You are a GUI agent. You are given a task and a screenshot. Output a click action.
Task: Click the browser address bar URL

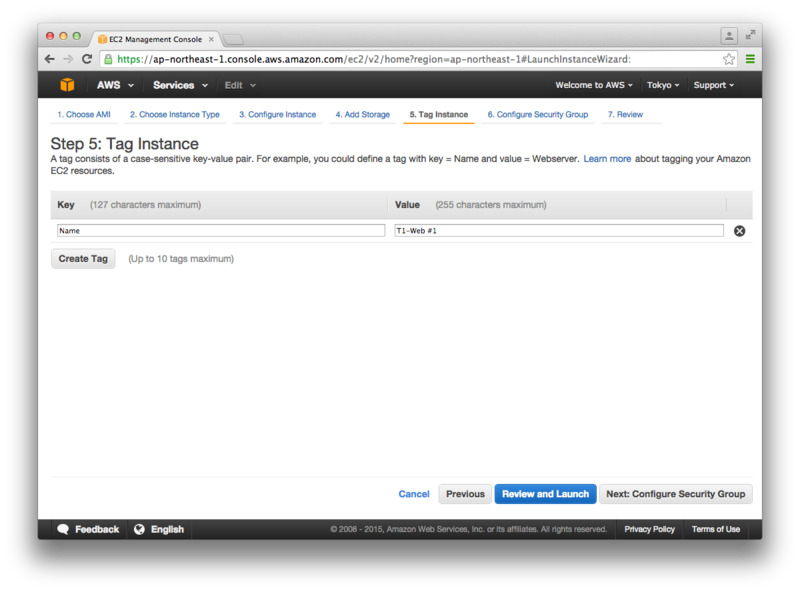point(374,59)
